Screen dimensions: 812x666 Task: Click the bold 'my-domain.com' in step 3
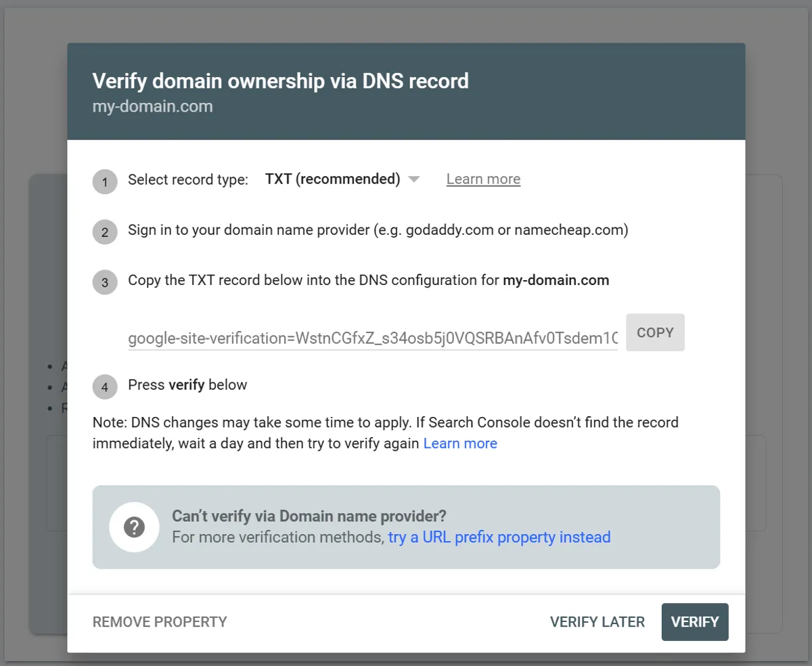556,280
